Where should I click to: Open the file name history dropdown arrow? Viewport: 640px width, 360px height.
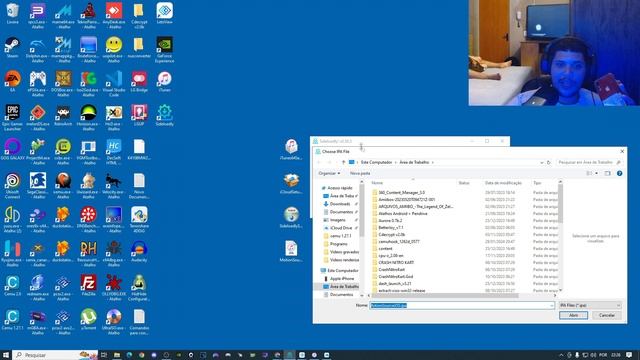[x=551, y=305]
